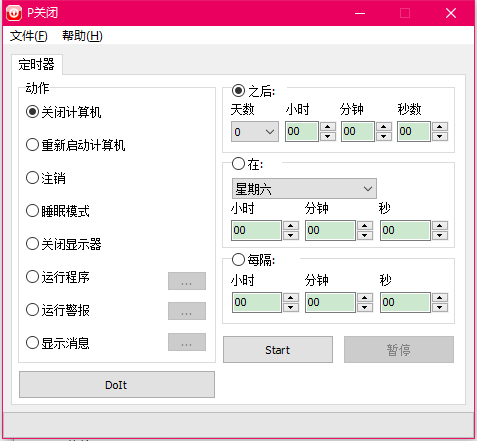Increase 每隔 秒 with up arrow
The width and height of the screenshot is (477, 441).
tap(440, 298)
